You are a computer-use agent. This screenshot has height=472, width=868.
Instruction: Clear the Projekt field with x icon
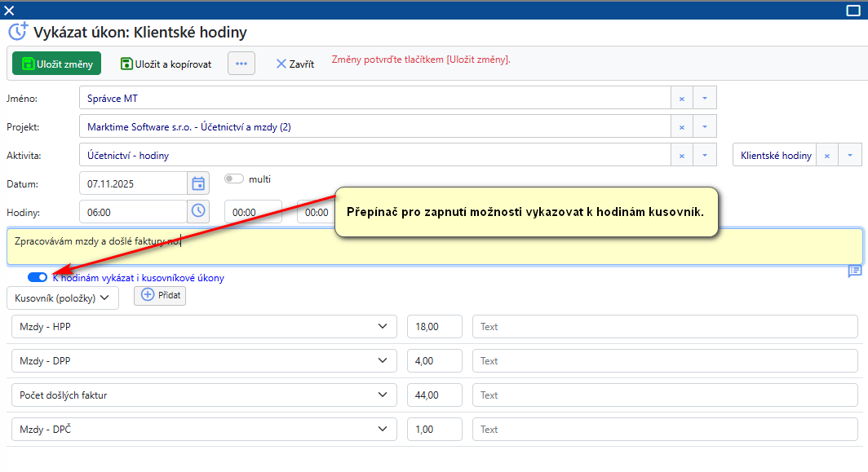pyautogui.click(x=681, y=127)
